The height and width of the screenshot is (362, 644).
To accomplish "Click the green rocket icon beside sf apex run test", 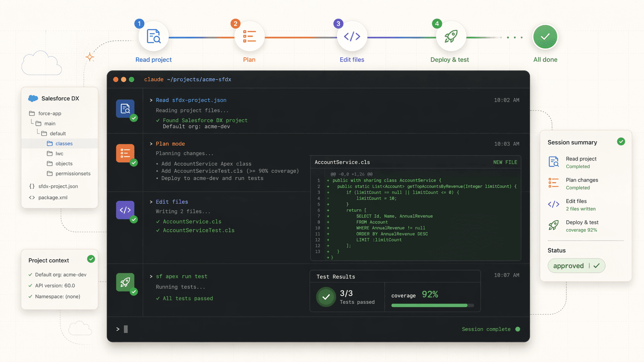I will pyautogui.click(x=125, y=282).
